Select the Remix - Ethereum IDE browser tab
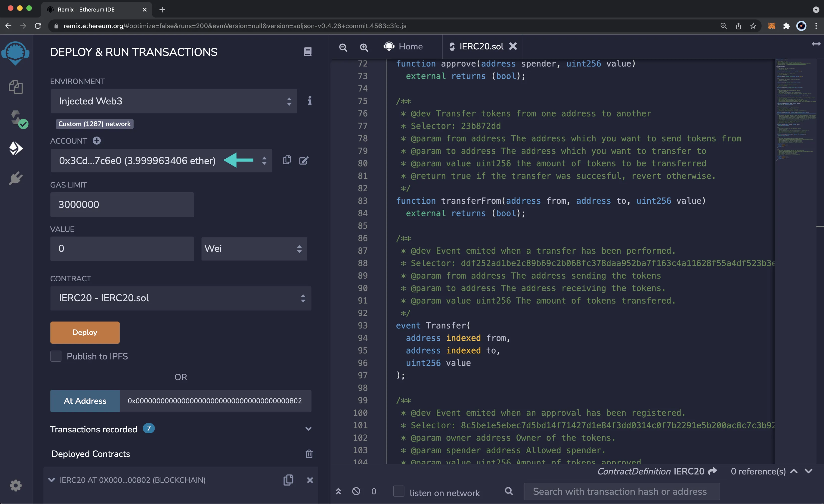Image resolution: width=824 pixels, height=504 pixels. [97, 9]
